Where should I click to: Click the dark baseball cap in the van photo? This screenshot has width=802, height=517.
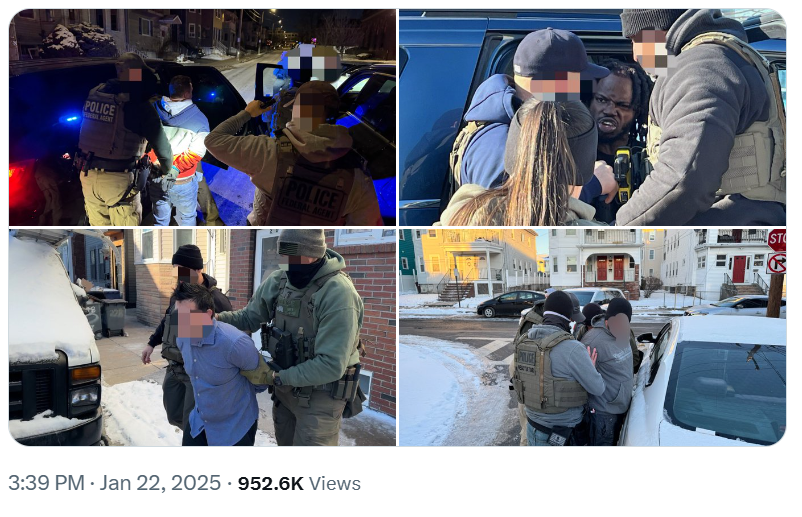point(556,55)
